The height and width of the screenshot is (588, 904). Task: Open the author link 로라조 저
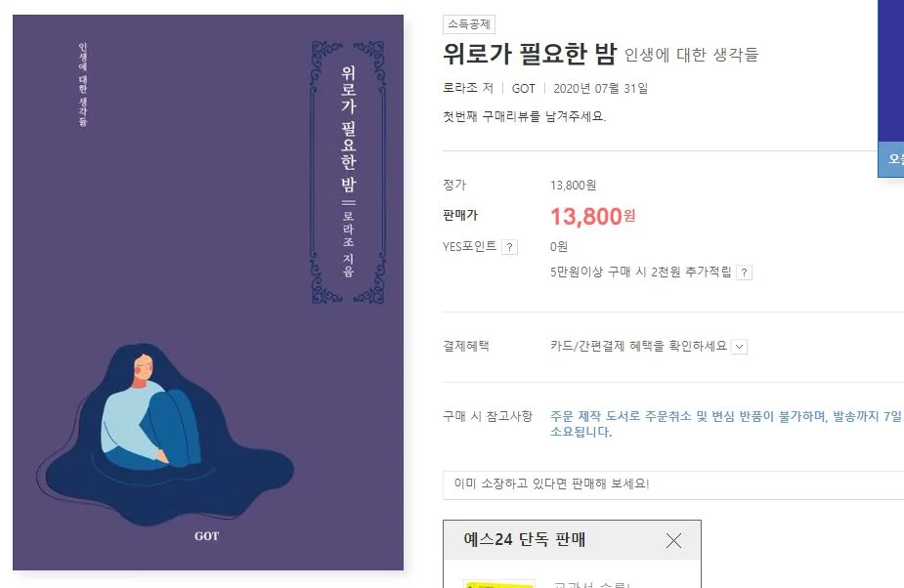point(467,87)
